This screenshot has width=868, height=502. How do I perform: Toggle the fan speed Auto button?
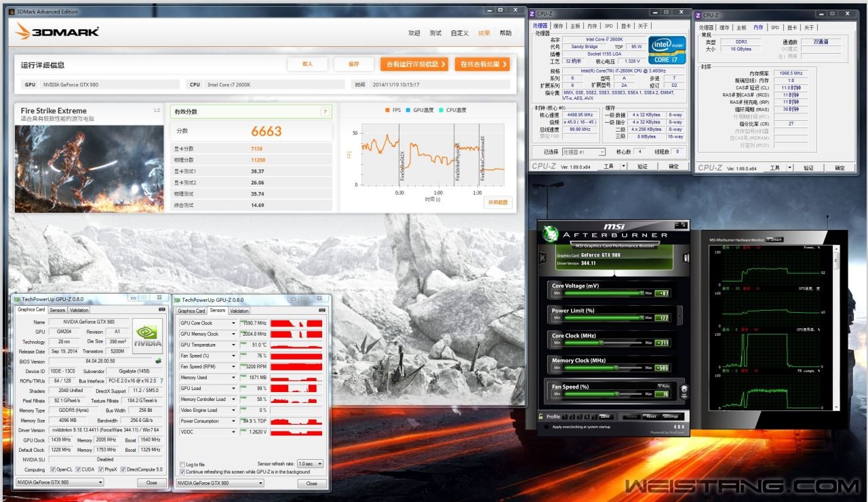[x=663, y=385]
